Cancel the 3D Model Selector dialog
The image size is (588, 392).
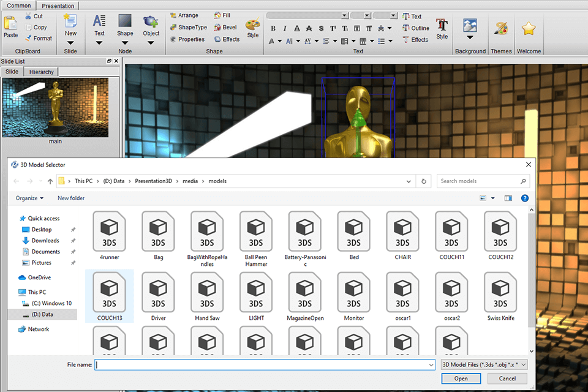pos(507,379)
